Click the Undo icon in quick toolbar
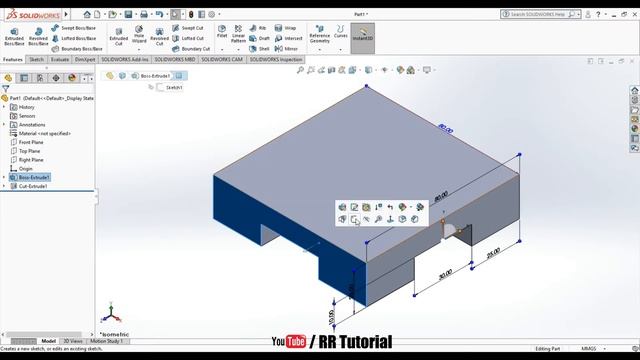 [159, 14]
